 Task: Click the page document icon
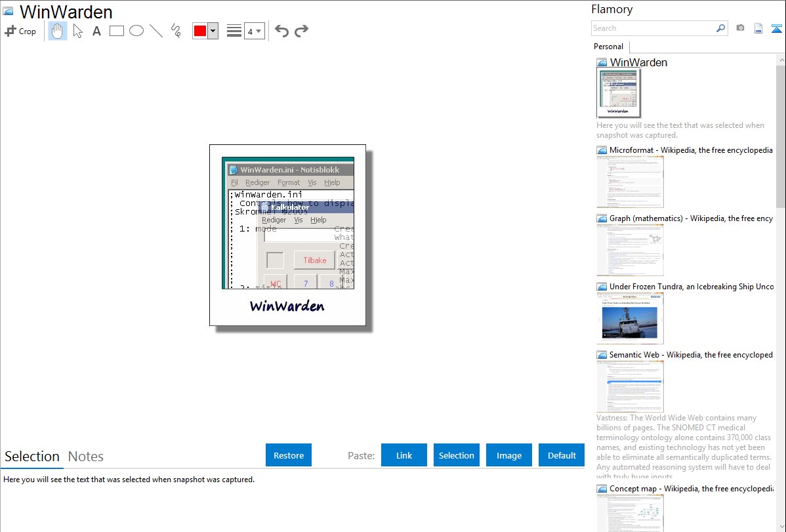(758, 28)
